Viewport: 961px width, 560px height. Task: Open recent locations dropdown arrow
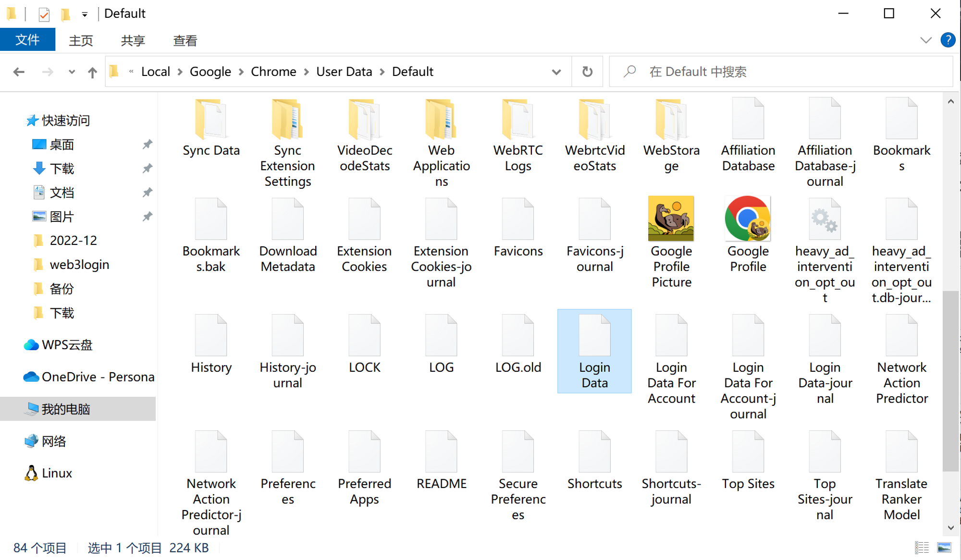(x=72, y=72)
